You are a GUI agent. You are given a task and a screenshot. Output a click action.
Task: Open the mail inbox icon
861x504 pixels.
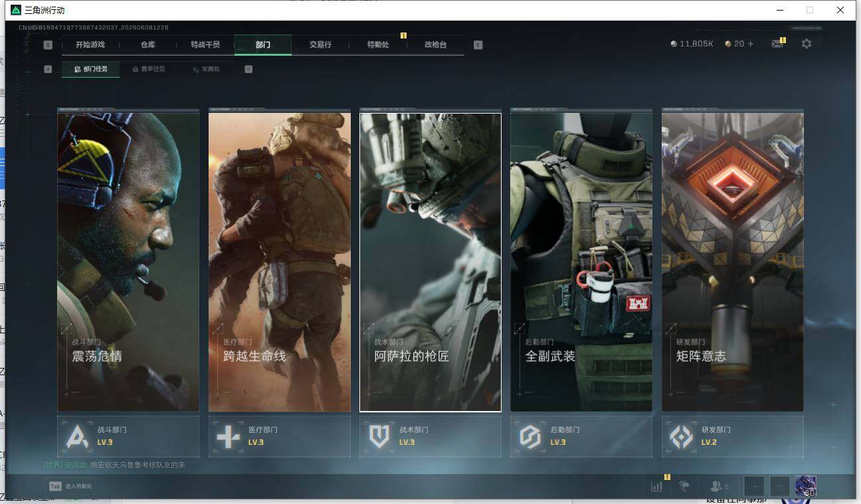(777, 44)
